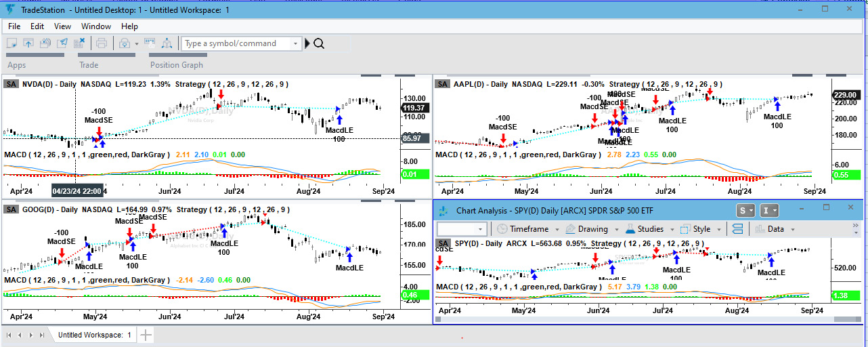Click the green 0.55 MACD value badge on AAPL
The image size is (868, 347).
coord(846,175)
